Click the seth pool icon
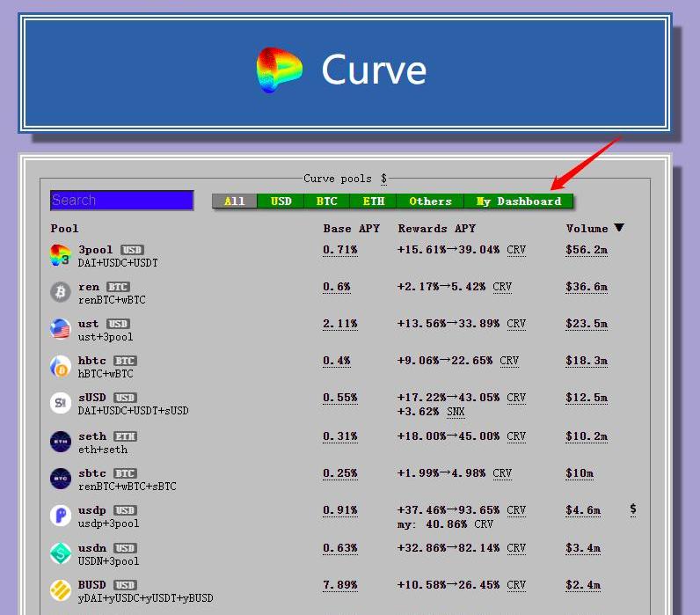This screenshot has width=700, height=615. pos(60,442)
